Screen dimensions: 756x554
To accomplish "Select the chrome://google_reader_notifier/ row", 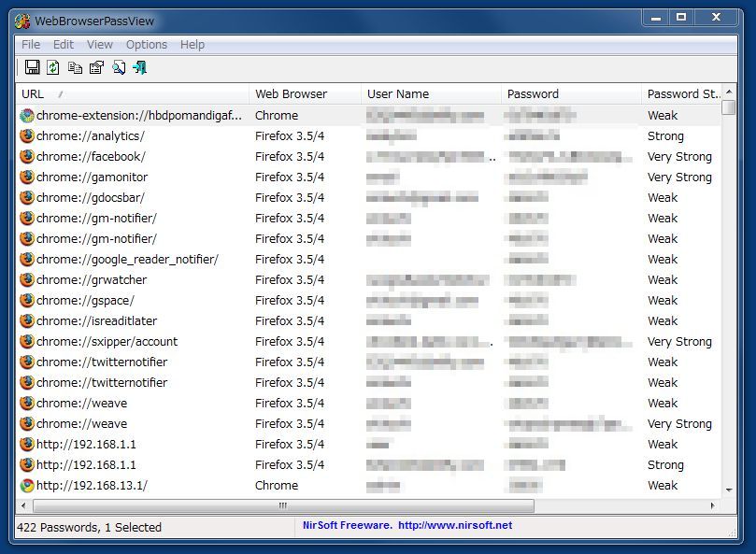I will pyautogui.click(x=369, y=260).
